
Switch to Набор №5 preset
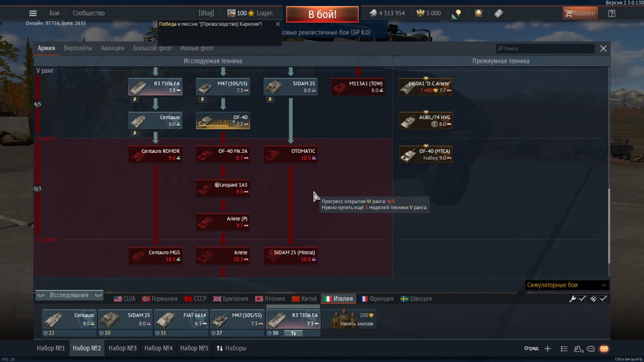tap(194, 348)
